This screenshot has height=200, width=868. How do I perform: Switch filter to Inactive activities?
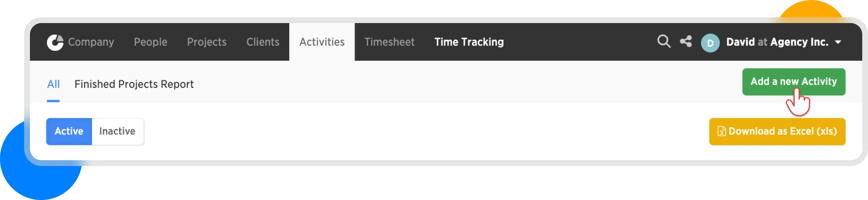point(117,131)
